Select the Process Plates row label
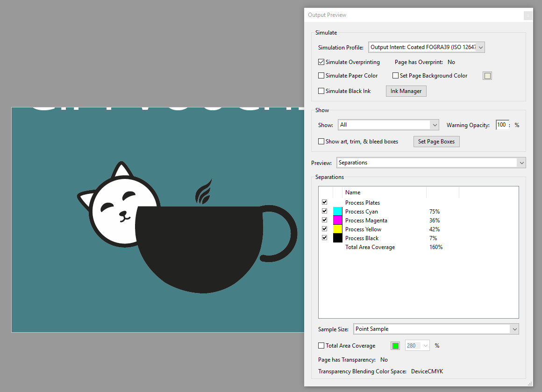The height and width of the screenshot is (392, 542). [x=363, y=203]
